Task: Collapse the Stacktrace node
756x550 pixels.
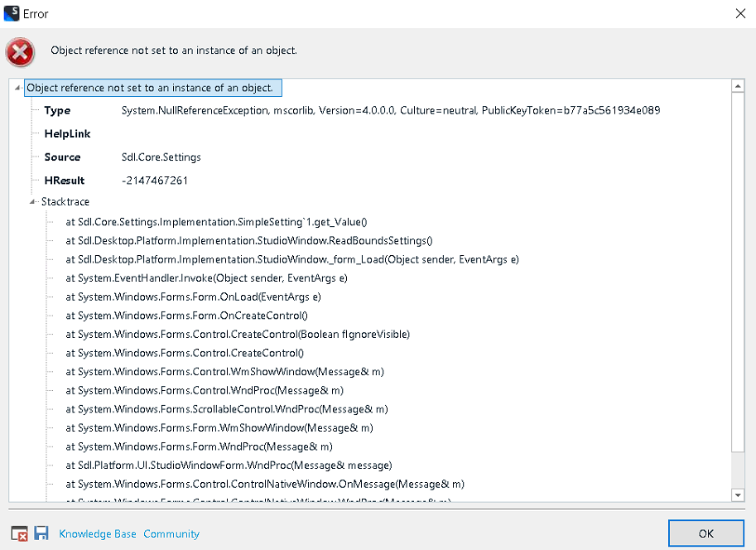Action: click(33, 201)
